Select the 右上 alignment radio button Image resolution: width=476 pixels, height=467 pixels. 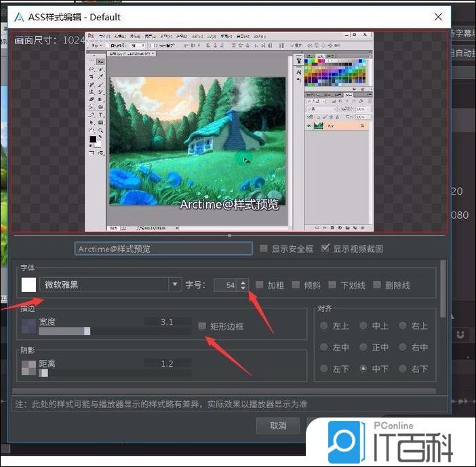click(403, 326)
